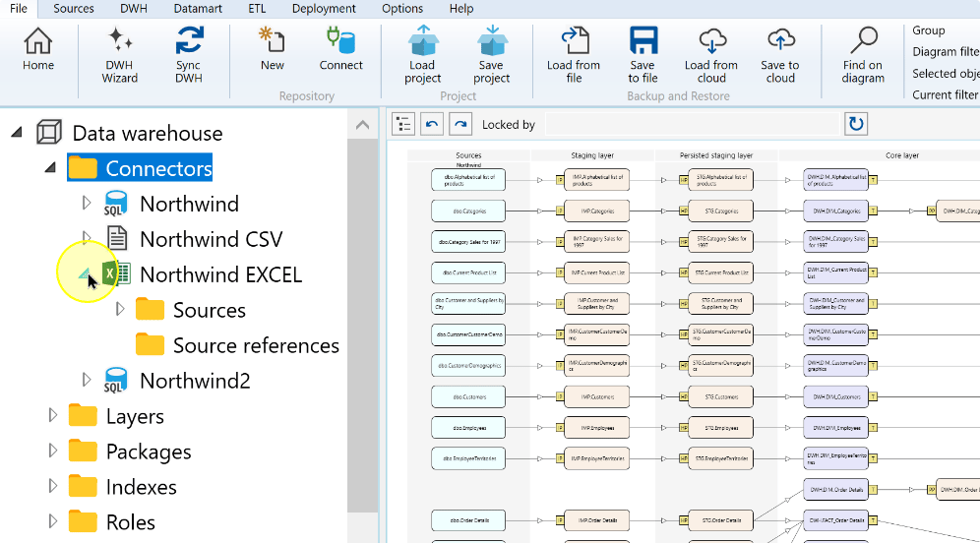
Task: Open the Sources ribbon tab
Action: tap(73, 9)
